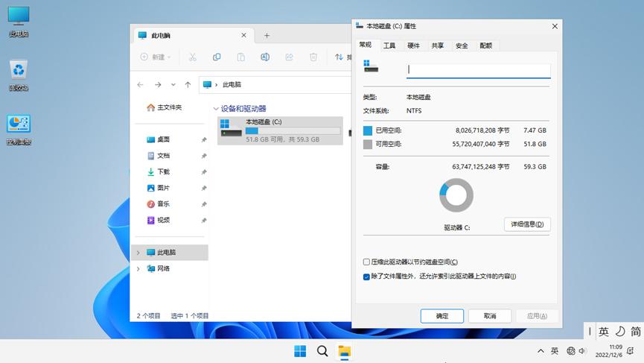
Task: Switch to the 常规 tab
Action: pos(365,45)
